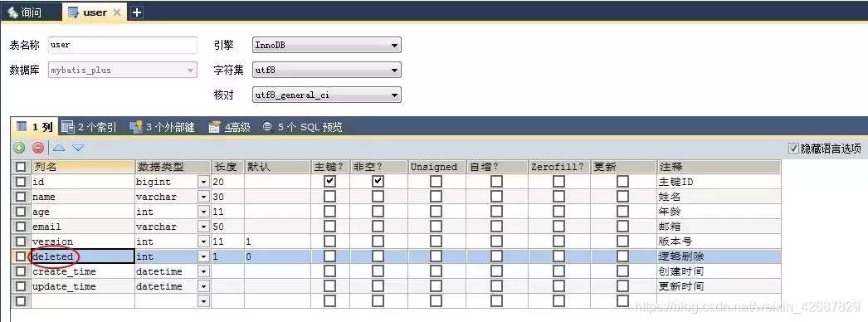Open new tab with plus icon
This screenshot has height=322, width=868.
click(x=137, y=12)
